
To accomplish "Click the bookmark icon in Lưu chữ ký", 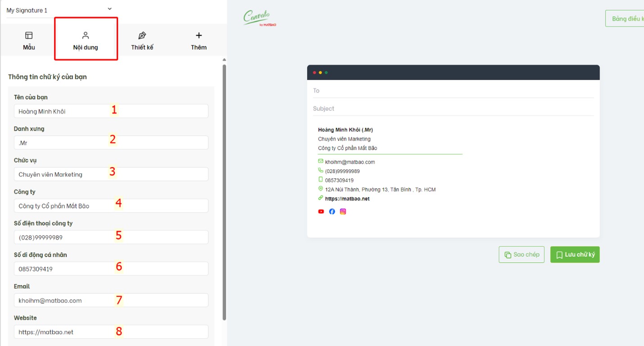I will click(x=559, y=255).
